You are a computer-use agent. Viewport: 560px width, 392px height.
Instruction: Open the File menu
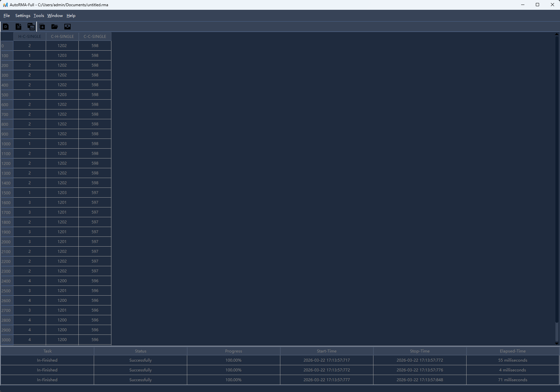tap(7, 16)
